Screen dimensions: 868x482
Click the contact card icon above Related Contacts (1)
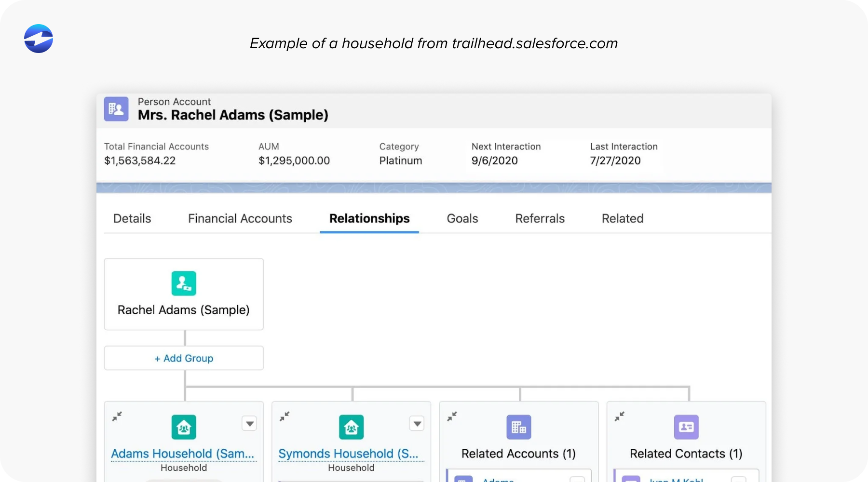686,427
